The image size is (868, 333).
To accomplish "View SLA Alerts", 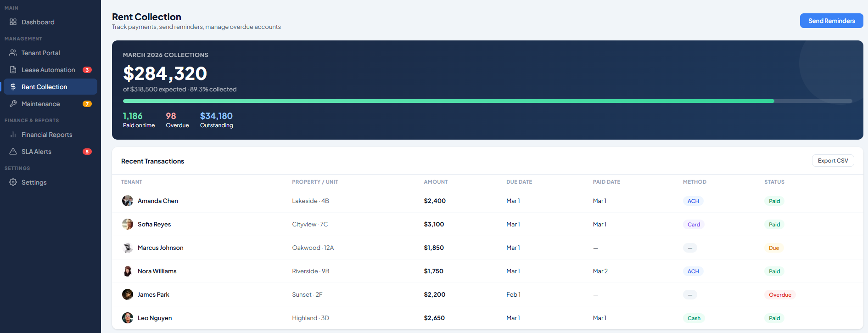I will (x=50, y=152).
